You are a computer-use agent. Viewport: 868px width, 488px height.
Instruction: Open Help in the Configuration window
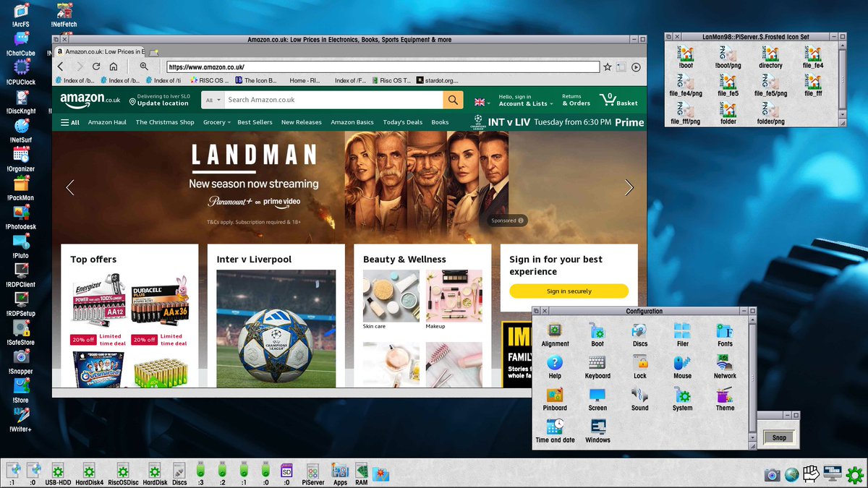[555, 367]
